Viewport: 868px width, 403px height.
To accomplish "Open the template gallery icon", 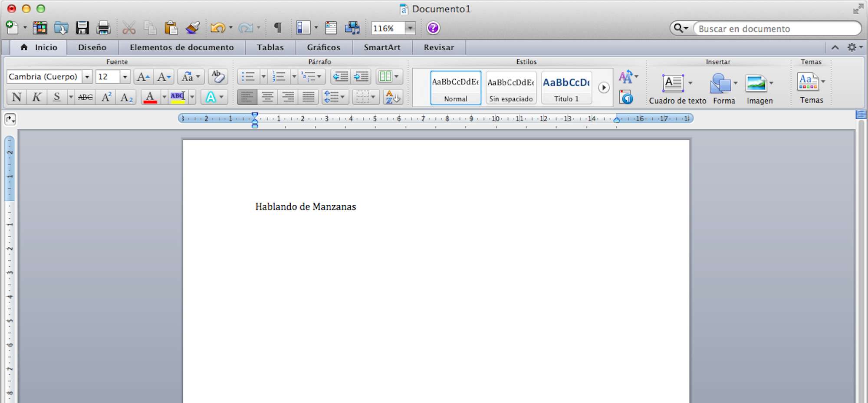I will pyautogui.click(x=40, y=28).
